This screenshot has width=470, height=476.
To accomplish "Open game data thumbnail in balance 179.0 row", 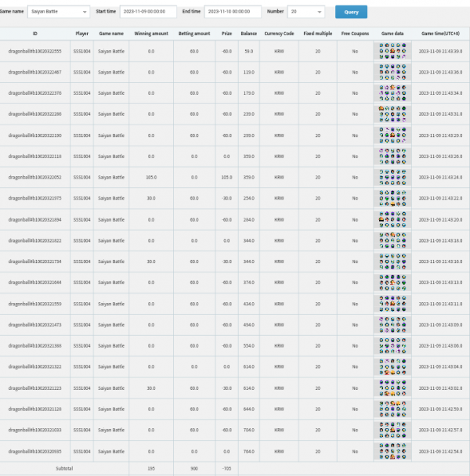I will [x=392, y=93].
